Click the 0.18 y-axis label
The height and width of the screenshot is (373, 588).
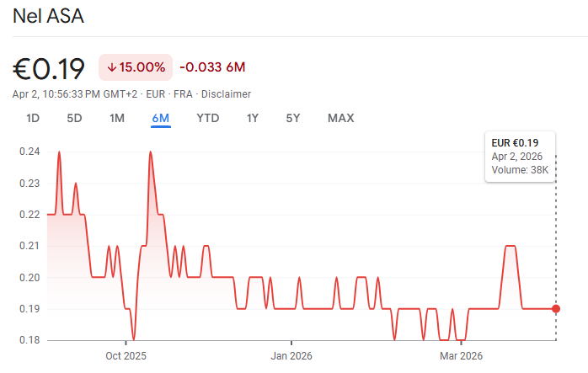[x=29, y=340]
